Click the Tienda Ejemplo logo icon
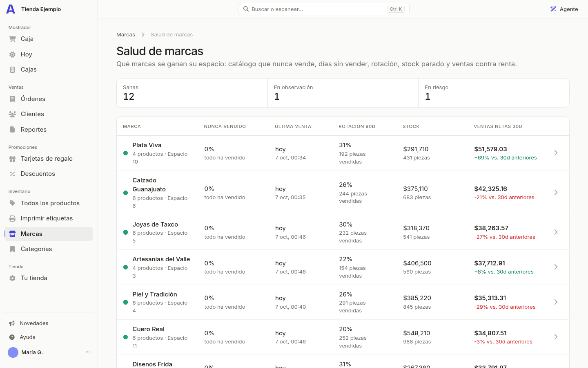 11,9
